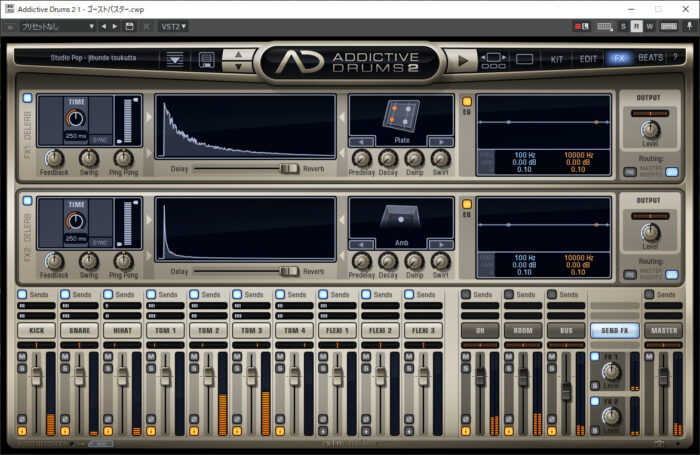
Task: Solo the FLEXI 2 channel
Action: click(366, 368)
